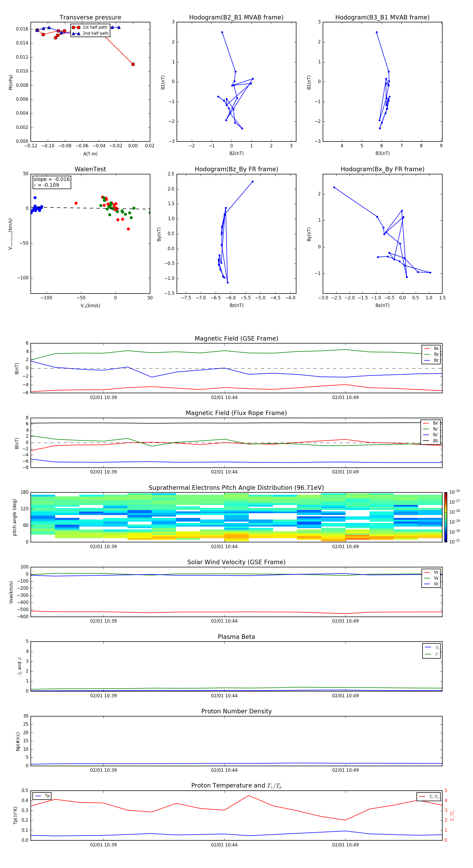Click the "A(T·m)" x-axis label
The width and height of the screenshot is (473, 868).
click(90, 154)
